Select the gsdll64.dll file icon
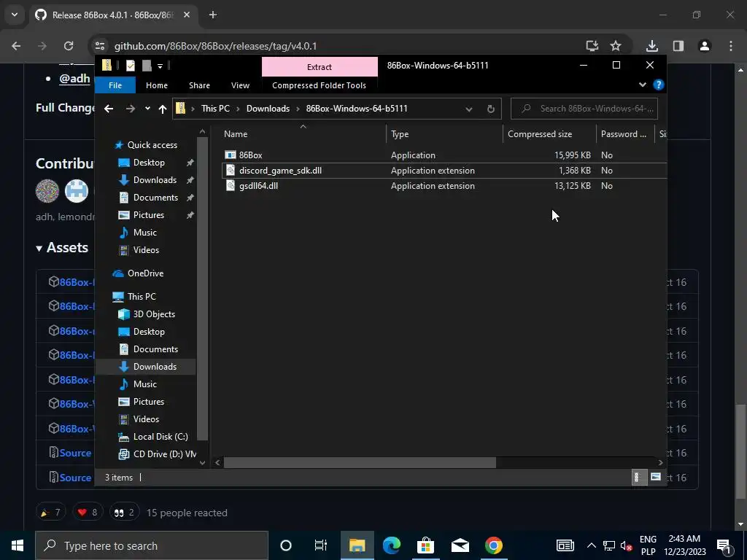The width and height of the screenshot is (747, 560). coord(230,186)
